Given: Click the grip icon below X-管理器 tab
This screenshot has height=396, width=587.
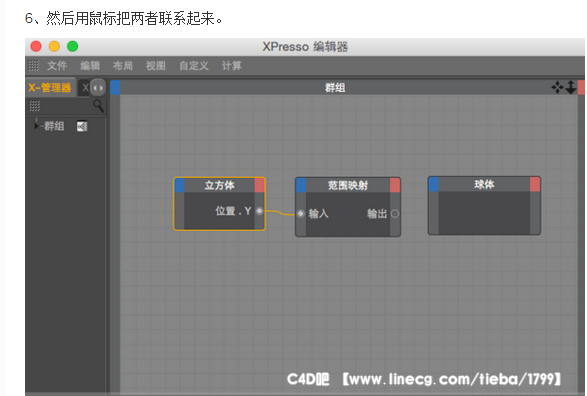Looking at the screenshot, I should click(x=34, y=106).
